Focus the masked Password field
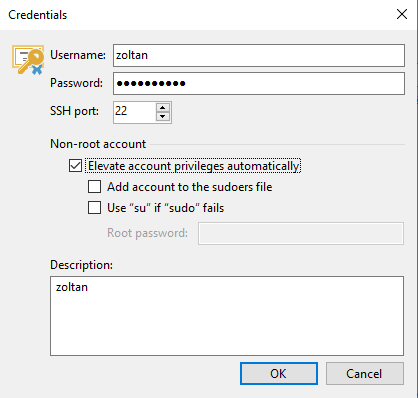 259,83
